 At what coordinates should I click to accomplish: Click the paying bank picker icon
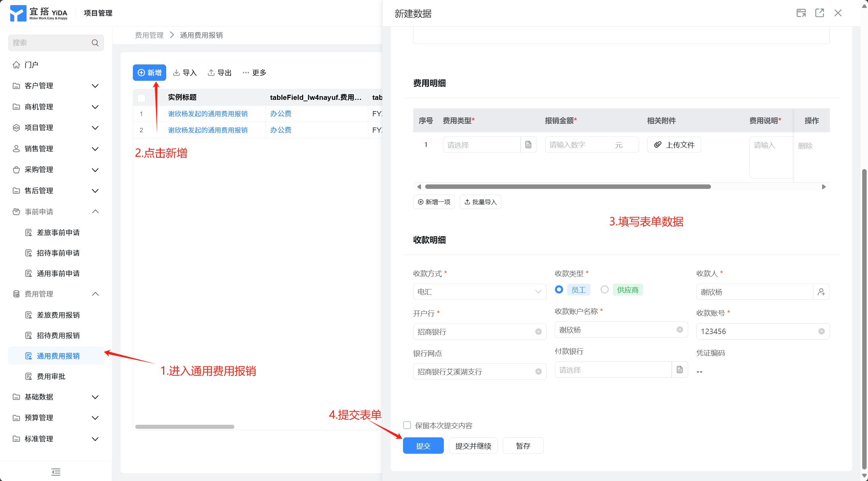[x=680, y=370]
